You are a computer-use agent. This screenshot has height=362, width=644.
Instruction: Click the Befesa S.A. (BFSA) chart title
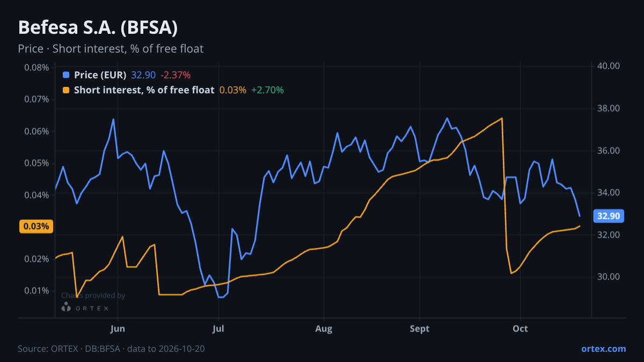click(98, 27)
